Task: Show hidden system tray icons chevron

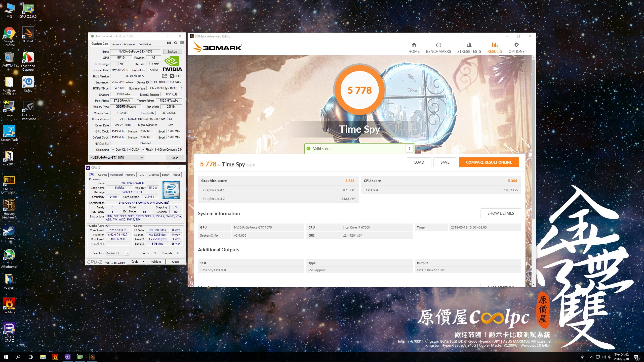Action: click(x=592, y=357)
